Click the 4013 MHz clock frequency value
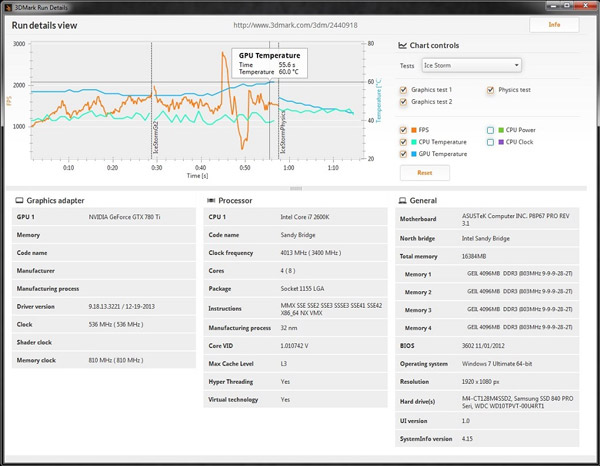This screenshot has width=600, height=466. pos(311,253)
